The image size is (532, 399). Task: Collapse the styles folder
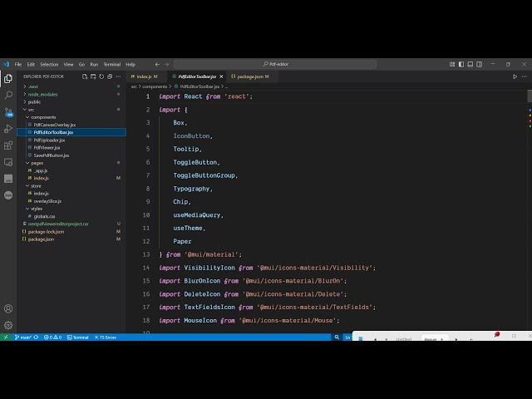tap(72, 209)
